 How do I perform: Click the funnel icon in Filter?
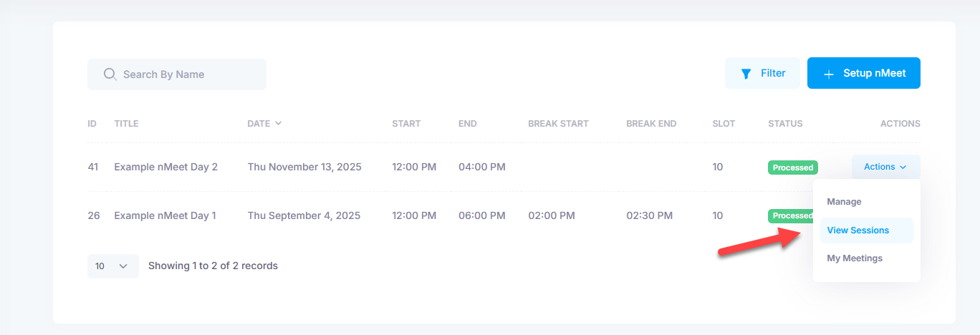point(746,74)
